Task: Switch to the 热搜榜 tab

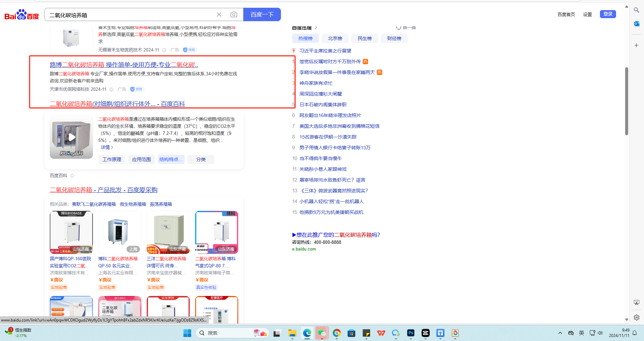Action: 306,38
